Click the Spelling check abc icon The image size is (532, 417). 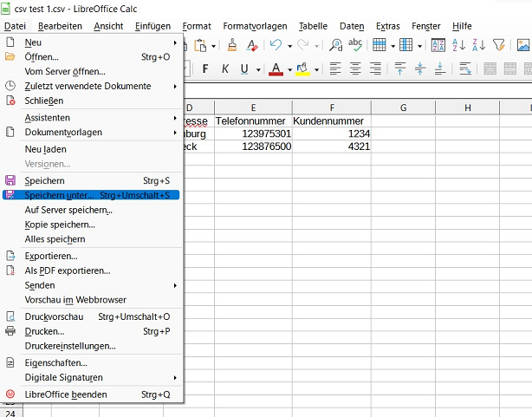(355, 45)
